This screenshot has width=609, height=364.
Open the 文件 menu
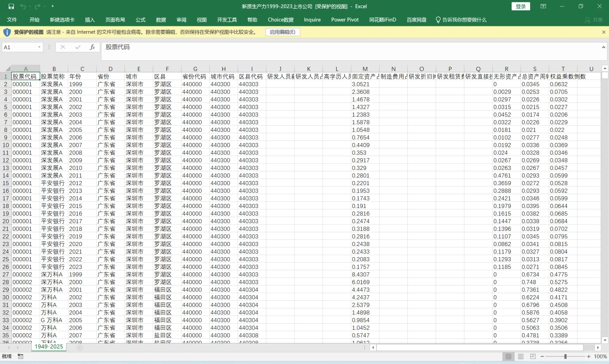coord(12,20)
